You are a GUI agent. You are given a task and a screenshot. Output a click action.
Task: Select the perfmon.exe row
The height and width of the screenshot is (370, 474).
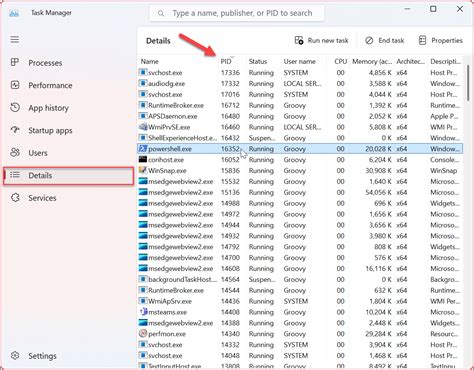pyautogui.click(x=300, y=334)
